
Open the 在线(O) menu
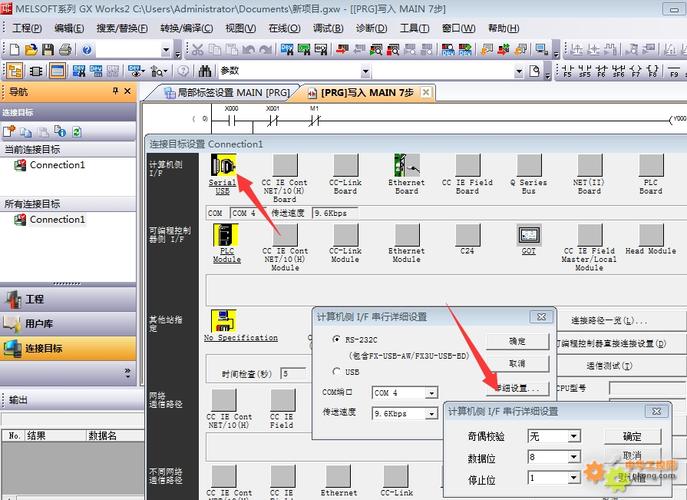284,28
